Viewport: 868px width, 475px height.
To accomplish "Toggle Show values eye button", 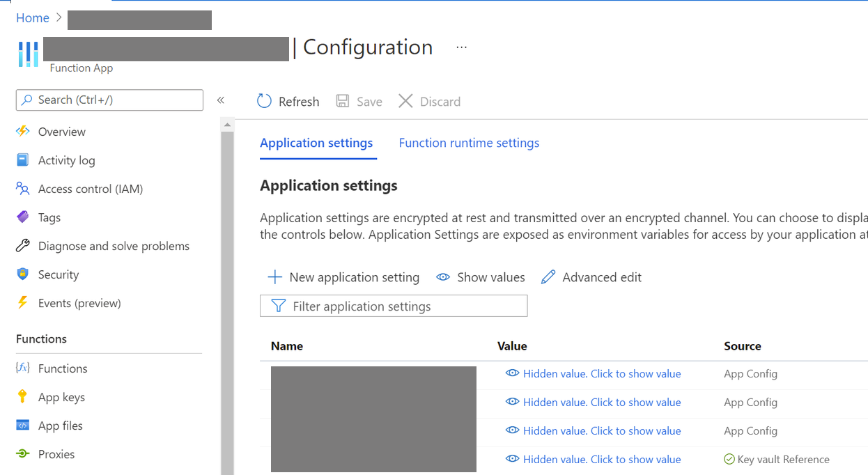I will [481, 277].
